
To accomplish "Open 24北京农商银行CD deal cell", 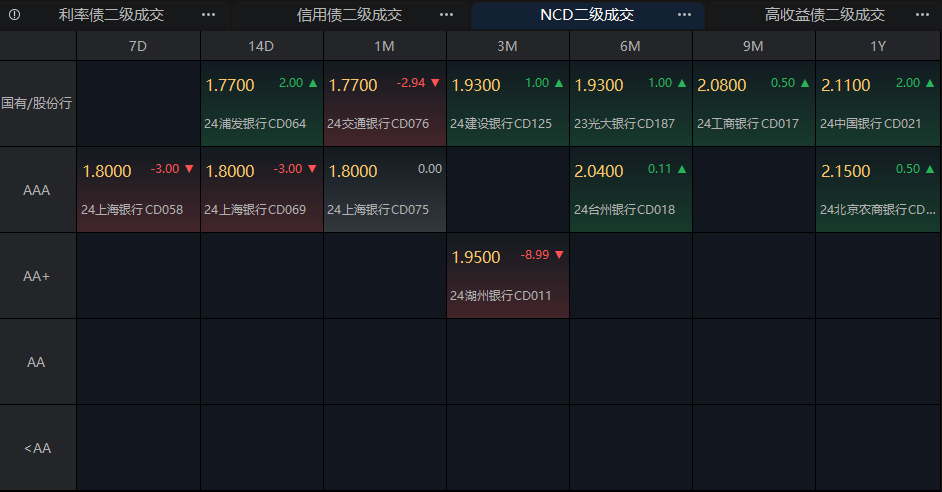I will 878,190.
